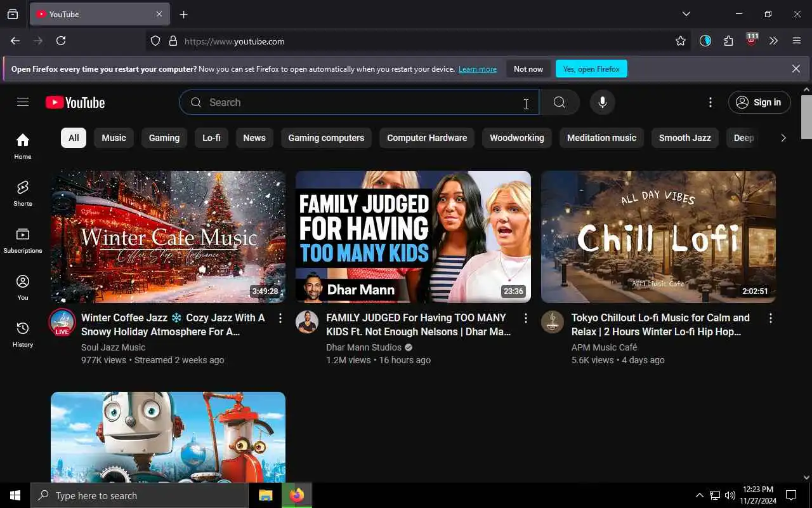This screenshot has height=508, width=812.
Task: Open APM Music Café channel name
Action: tap(604, 347)
